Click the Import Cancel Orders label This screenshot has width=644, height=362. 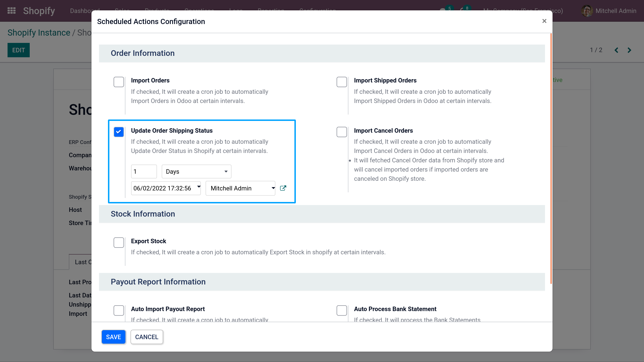pyautogui.click(x=383, y=131)
